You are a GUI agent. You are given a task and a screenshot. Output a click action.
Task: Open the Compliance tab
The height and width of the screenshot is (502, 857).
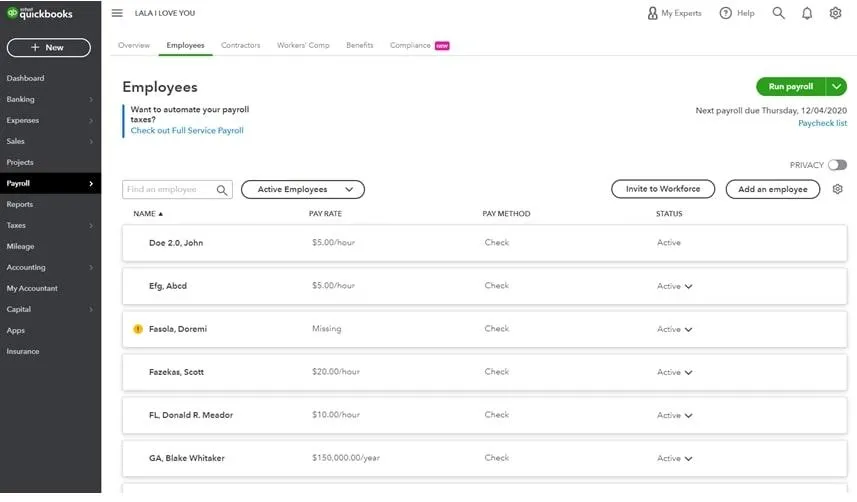coord(410,45)
